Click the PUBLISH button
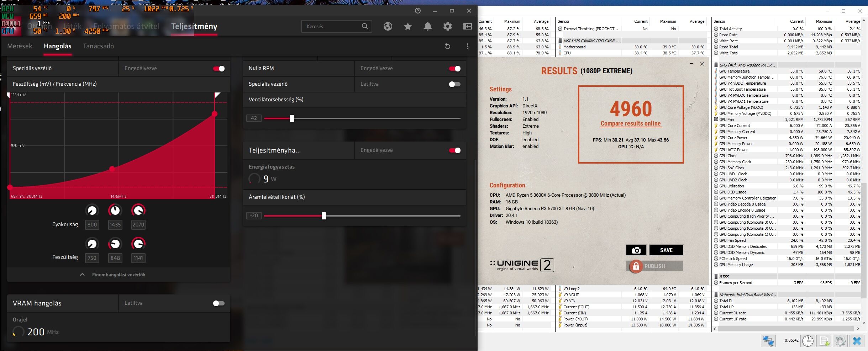The height and width of the screenshot is (351, 868). click(655, 266)
